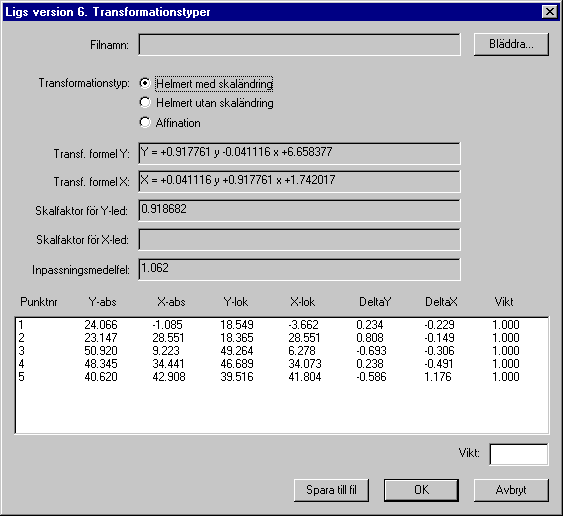The image size is (563, 516).
Task: Close the Transformationstyper dialog window
Action: tap(550, 12)
